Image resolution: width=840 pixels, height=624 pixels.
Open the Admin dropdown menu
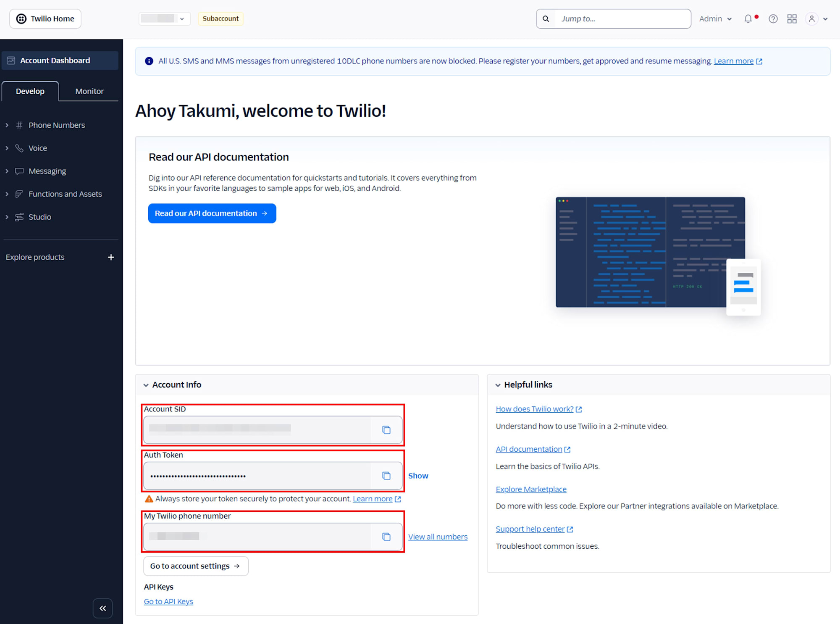[x=715, y=18]
